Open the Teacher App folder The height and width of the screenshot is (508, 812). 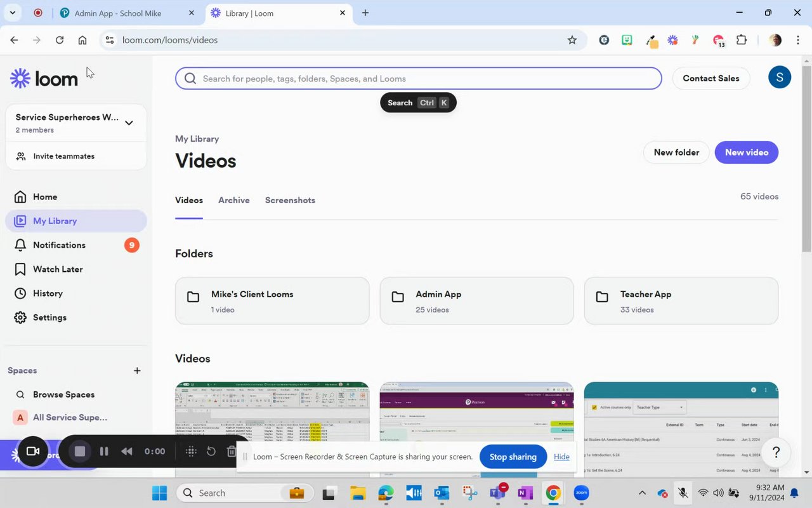click(x=681, y=301)
